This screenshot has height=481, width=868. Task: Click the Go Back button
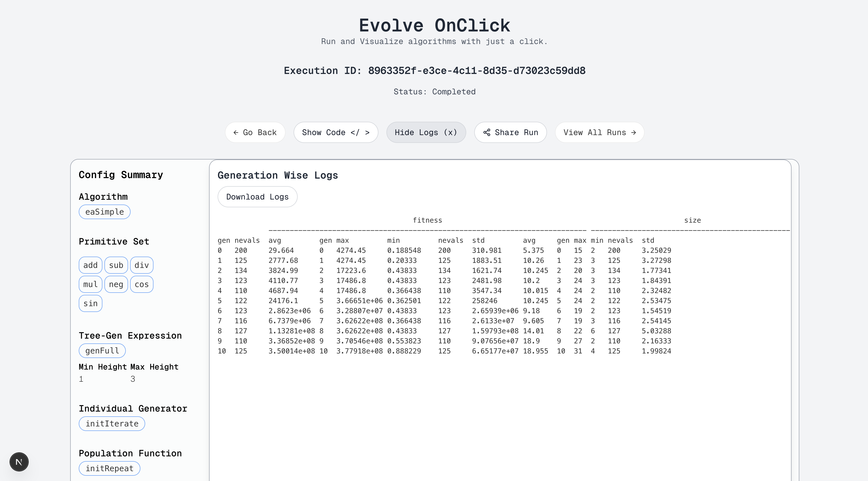pyautogui.click(x=255, y=132)
